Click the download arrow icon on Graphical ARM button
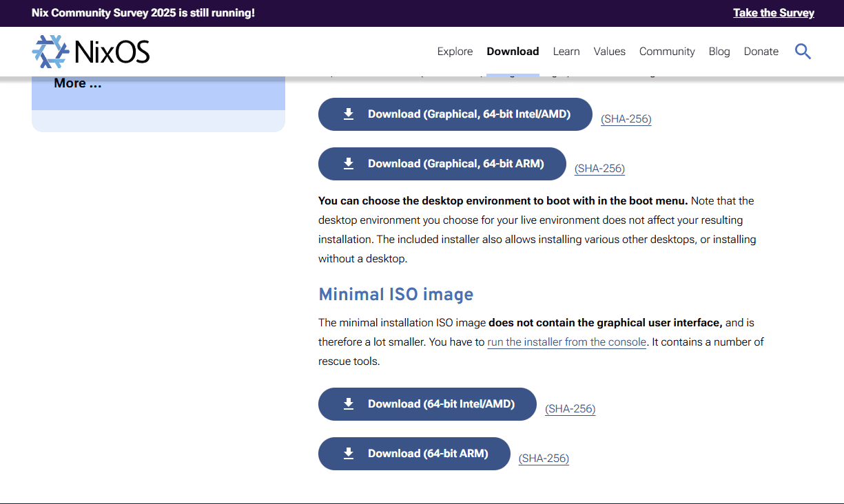Viewport: 844px width, 504px height. point(348,163)
